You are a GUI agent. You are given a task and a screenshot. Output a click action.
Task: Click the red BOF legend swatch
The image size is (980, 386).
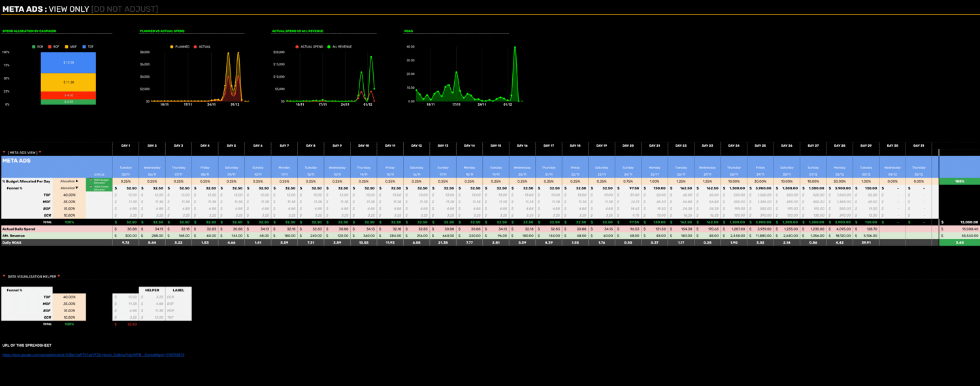(50, 47)
